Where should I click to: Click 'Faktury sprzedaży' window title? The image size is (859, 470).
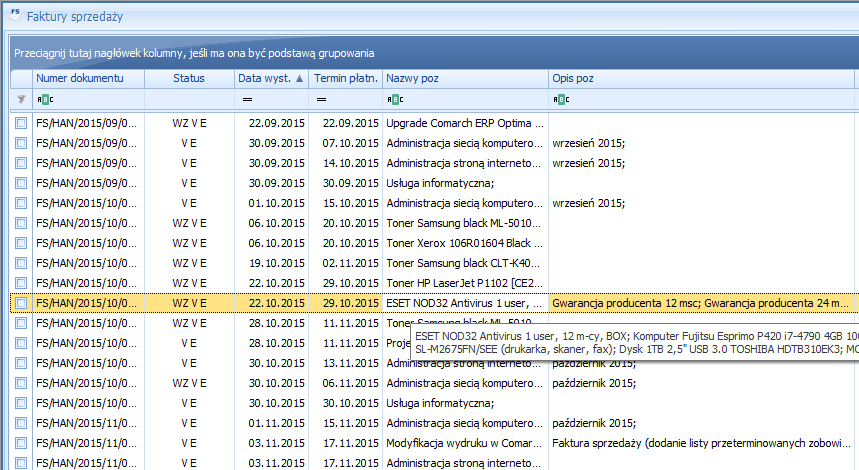coord(75,16)
